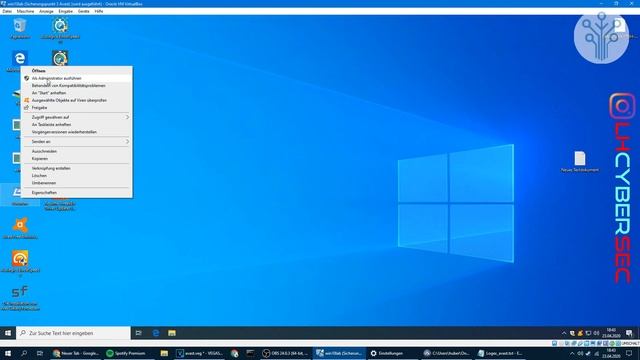Click the guest 'Zur Suche Text hier eingeben' box
This screenshot has height=360, width=640.
73,333
